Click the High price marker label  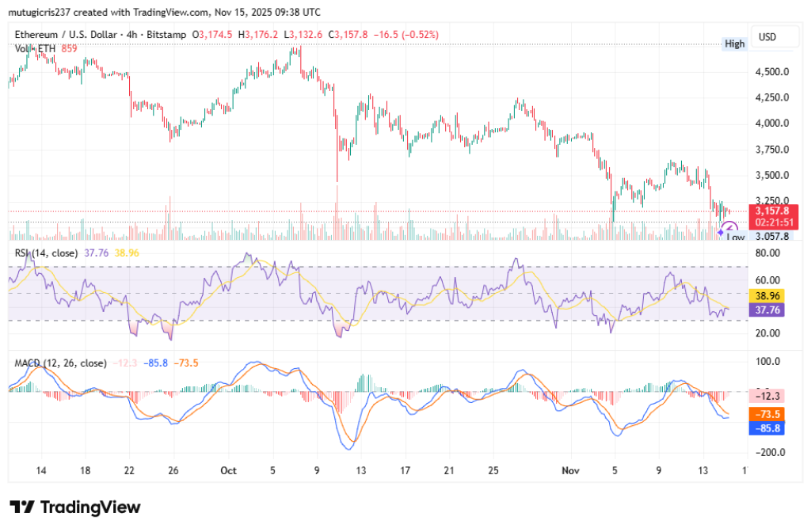click(734, 44)
